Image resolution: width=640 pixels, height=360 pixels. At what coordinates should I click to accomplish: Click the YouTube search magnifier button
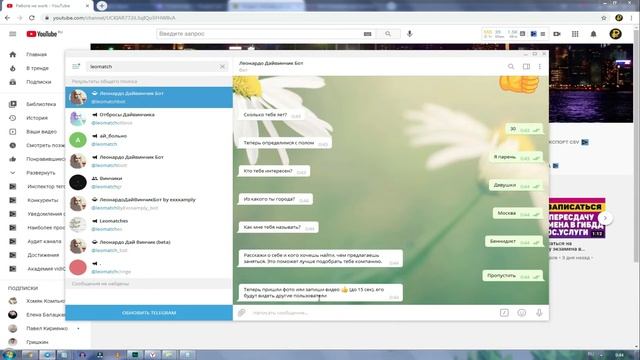pyautogui.click(x=388, y=34)
